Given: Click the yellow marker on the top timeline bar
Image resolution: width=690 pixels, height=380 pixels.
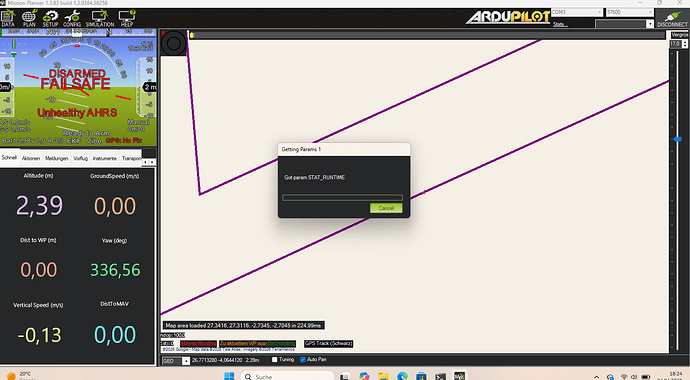Looking at the screenshot, I should click(192, 35).
